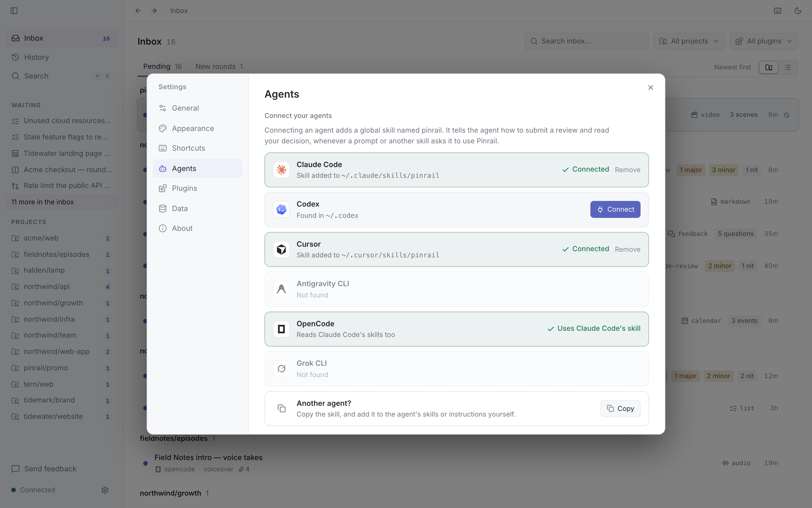Select the Pending tab

click(162, 67)
